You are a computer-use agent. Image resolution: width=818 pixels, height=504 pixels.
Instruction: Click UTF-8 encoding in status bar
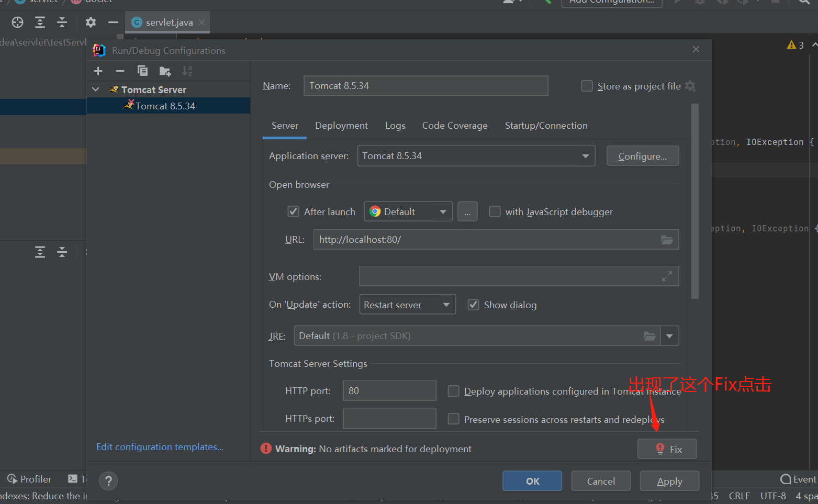(x=773, y=496)
